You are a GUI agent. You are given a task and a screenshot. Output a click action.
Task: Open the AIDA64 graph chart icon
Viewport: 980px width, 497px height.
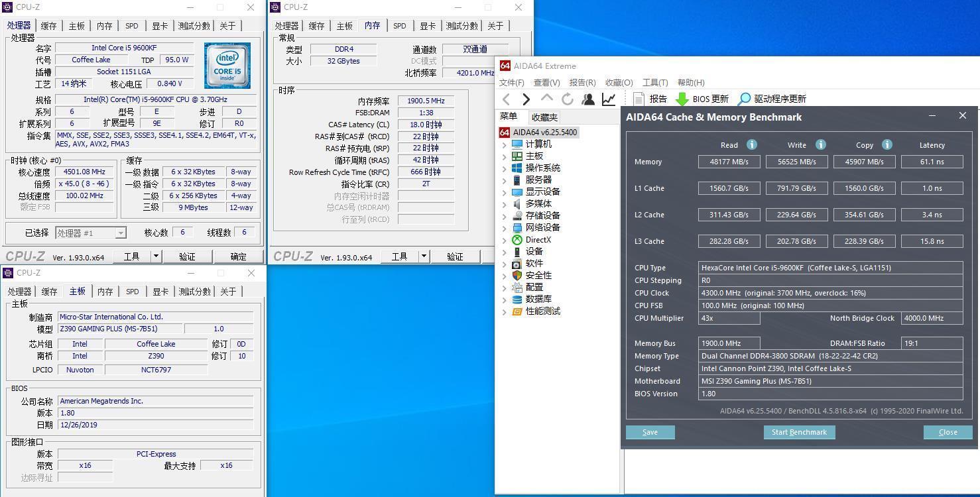coord(608,99)
